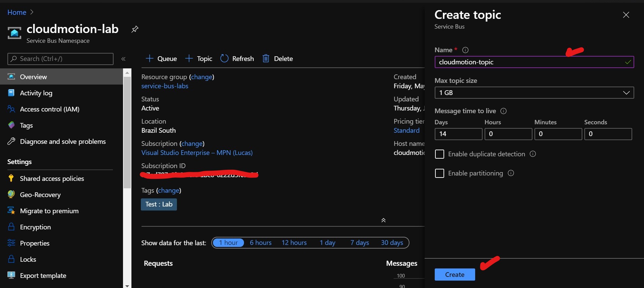
Task: Click the Days input field
Action: click(458, 134)
